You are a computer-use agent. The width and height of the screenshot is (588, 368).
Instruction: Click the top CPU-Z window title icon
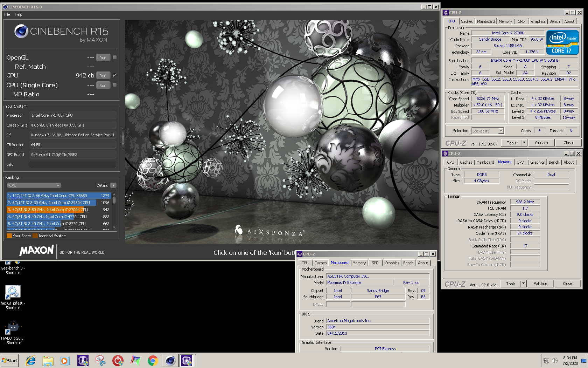446,13
